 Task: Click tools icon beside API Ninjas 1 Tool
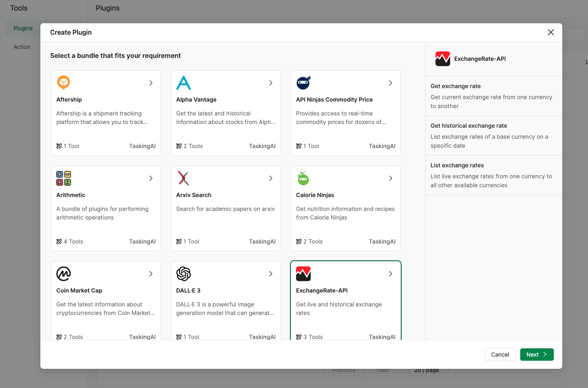pyautogui.click(x=299, y=146)
